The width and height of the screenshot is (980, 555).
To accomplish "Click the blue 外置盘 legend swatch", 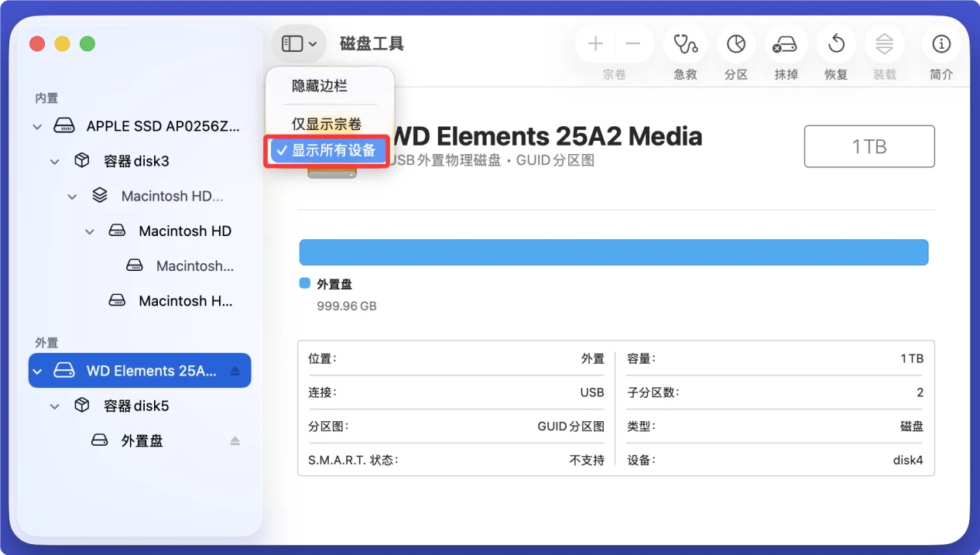I will (x=305, y=283).
